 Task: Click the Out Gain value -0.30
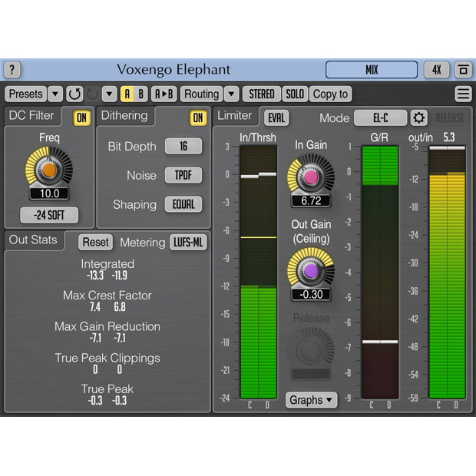pos(311,295)
